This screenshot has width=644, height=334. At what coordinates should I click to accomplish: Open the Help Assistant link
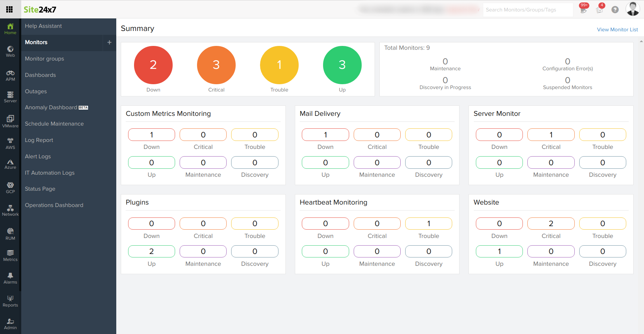pyautogui.click(x=43, y=26)
